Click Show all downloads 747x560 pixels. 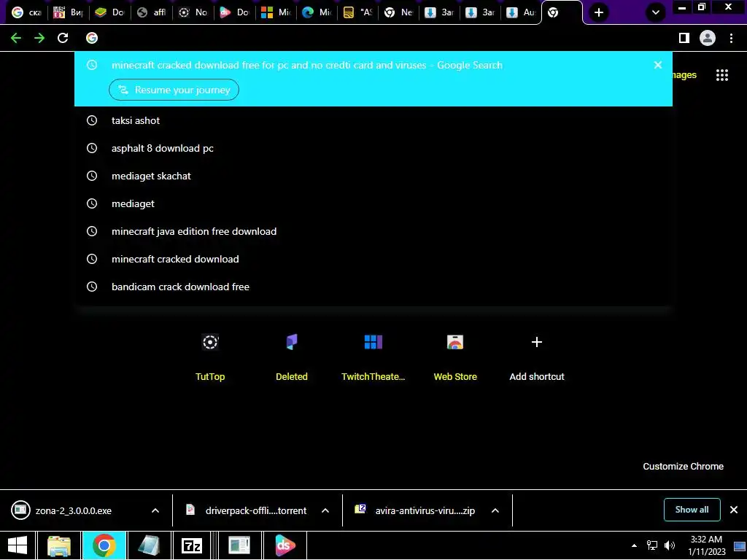[x=692, y=510]
